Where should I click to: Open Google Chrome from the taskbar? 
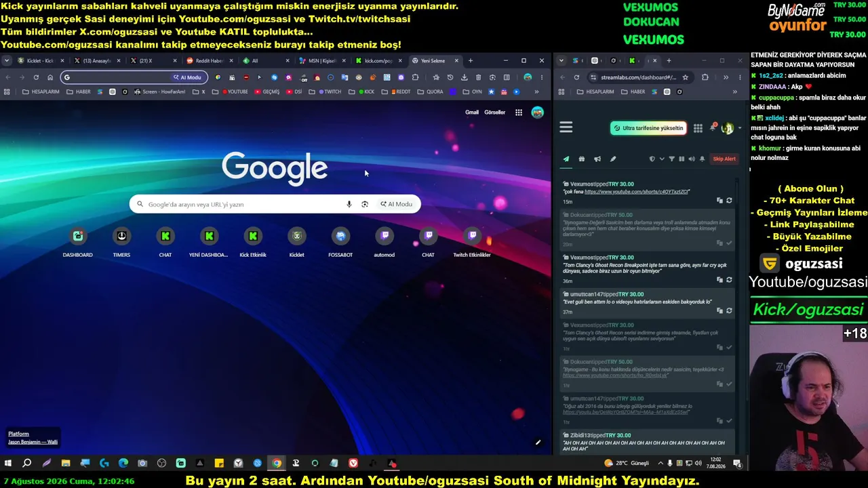tap(277, 464)
